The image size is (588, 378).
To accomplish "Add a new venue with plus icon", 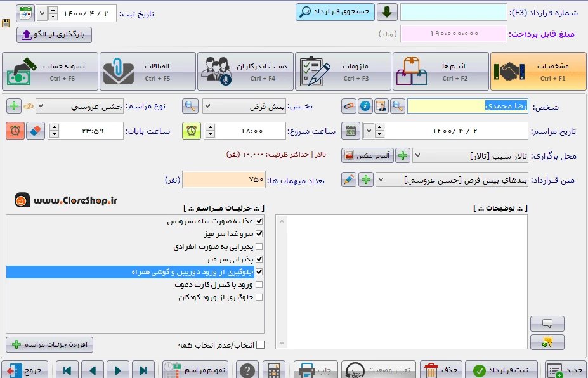I will 403,155.
